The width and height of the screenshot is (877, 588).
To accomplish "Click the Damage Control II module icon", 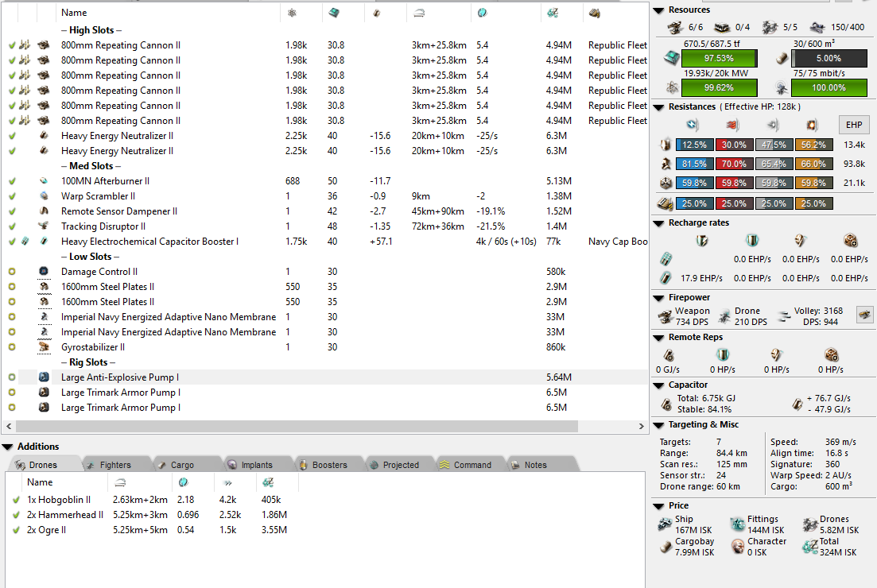I will pos(43,272).
